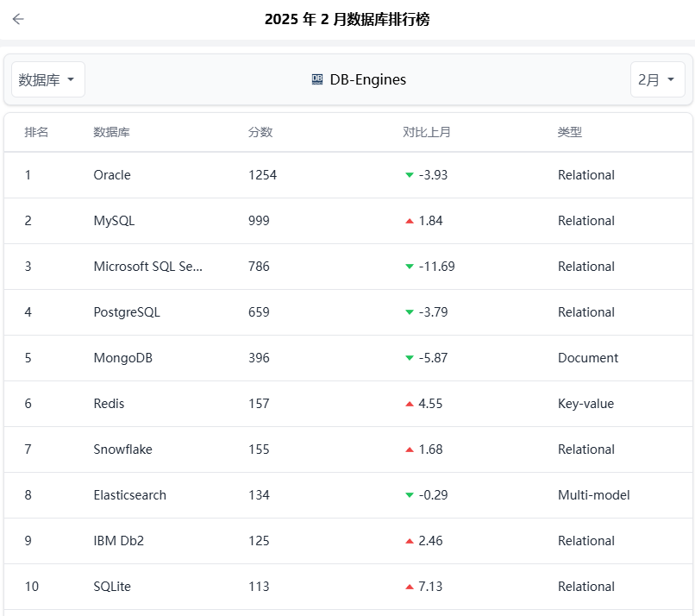Click the DB-Engines source title

368,80
